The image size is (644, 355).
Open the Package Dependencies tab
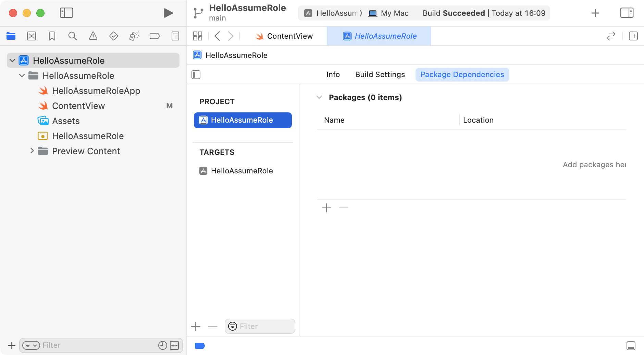point(462,75)
